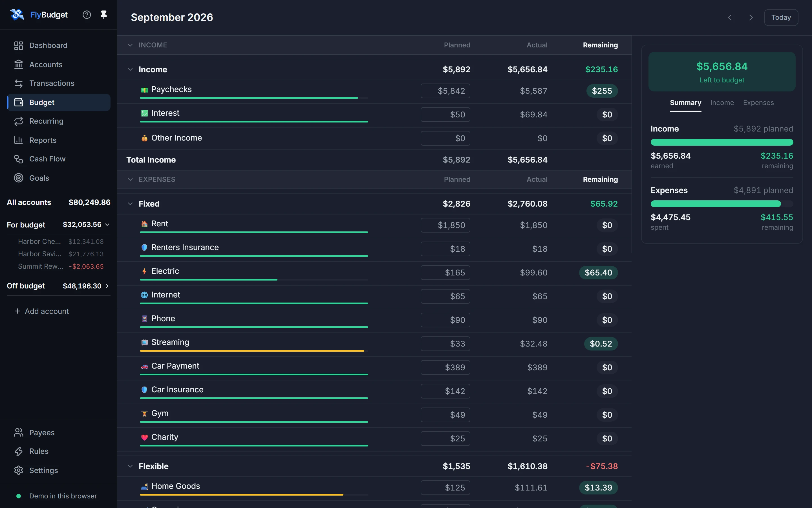The width and height of the screenshot is (812, 508).
Task: Collapse the Fixed group chevron
Action: point(130,204)
